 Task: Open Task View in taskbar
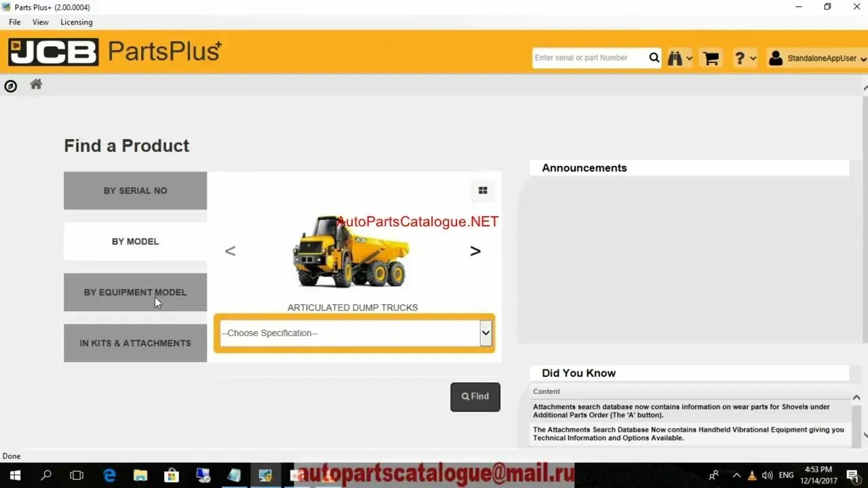pyautogui.click(x=77, y=475)
